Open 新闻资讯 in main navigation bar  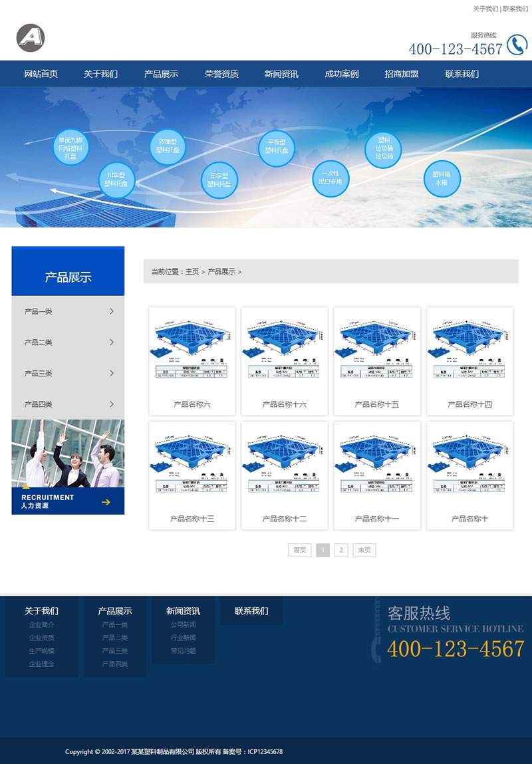281,74
